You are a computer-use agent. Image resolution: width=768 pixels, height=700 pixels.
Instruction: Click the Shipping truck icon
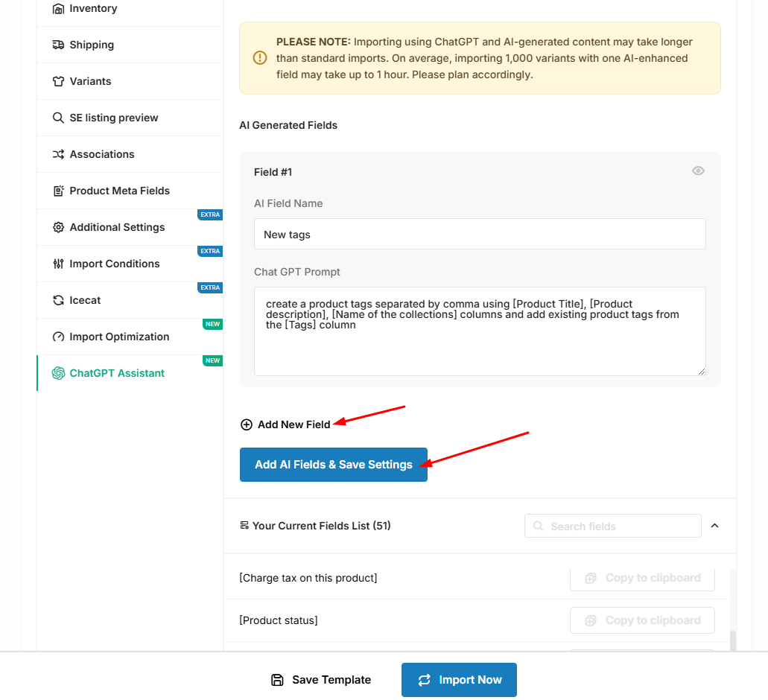58,45
